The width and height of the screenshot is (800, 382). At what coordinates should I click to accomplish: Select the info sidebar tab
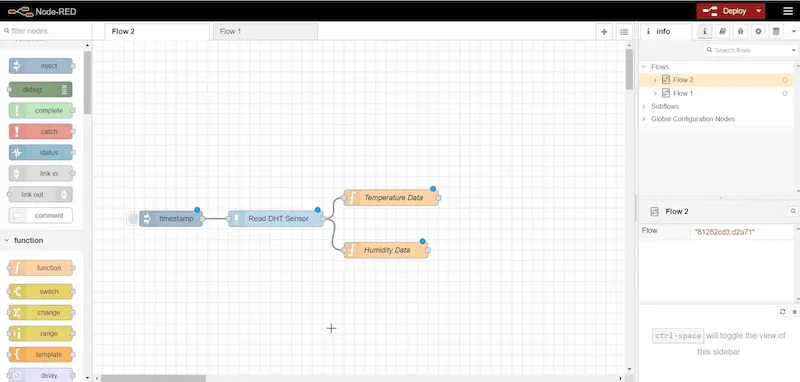click(666, 32)
